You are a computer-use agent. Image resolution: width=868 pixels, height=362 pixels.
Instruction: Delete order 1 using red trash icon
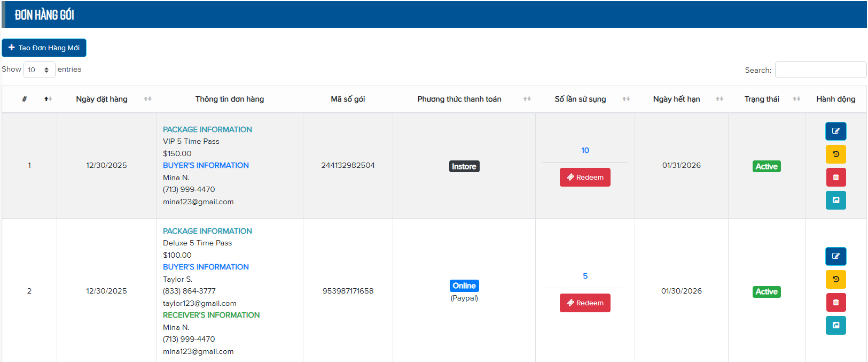tap(835, 177)
